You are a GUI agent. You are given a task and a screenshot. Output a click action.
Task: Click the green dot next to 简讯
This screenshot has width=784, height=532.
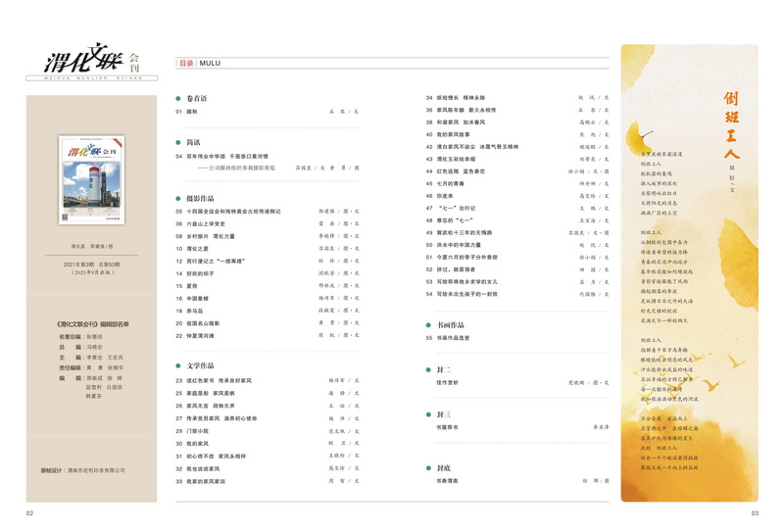click(x=179, y=142)
